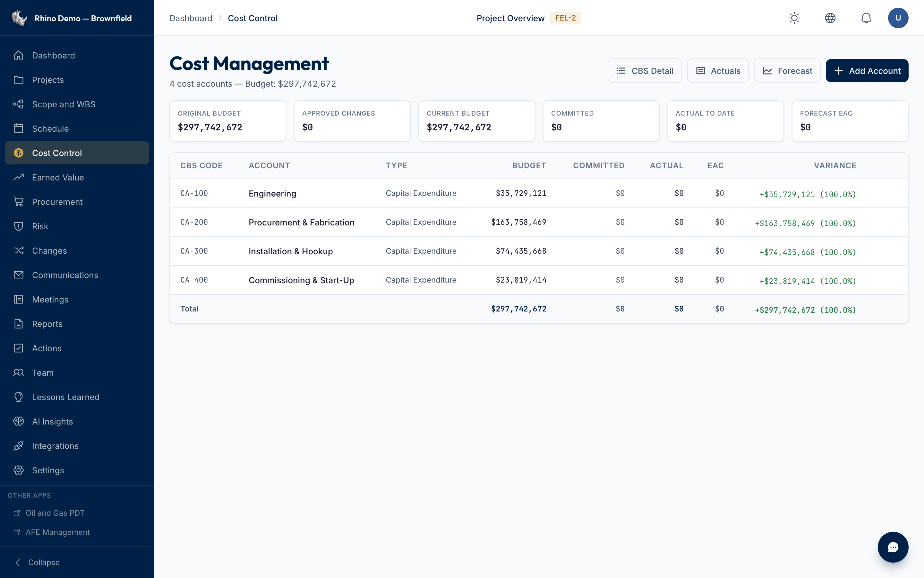
Task: Click the Earned Value trend icon
Action: [18, 177]
